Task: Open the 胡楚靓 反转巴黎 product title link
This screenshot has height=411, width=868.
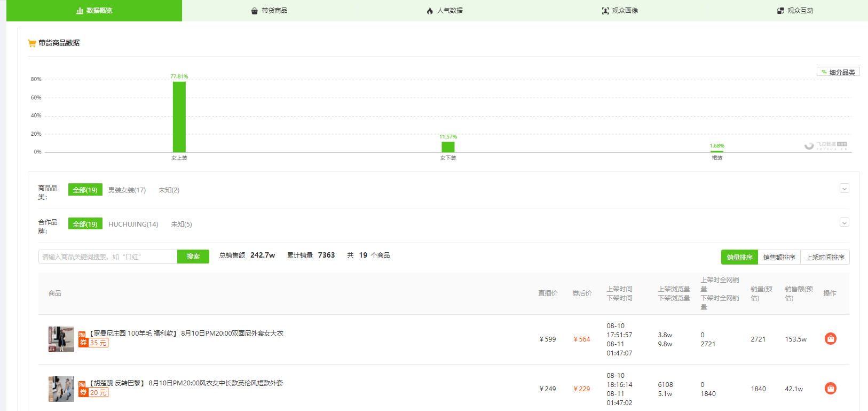Action: coord(185,383)
